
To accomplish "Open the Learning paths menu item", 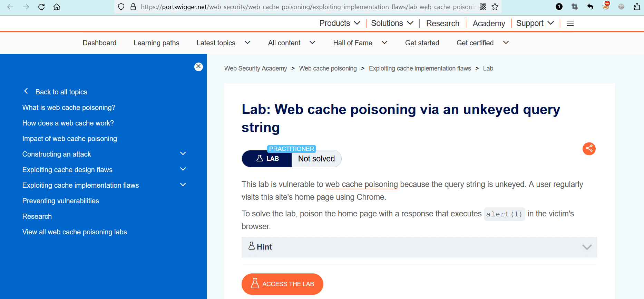I will point(156,43).
